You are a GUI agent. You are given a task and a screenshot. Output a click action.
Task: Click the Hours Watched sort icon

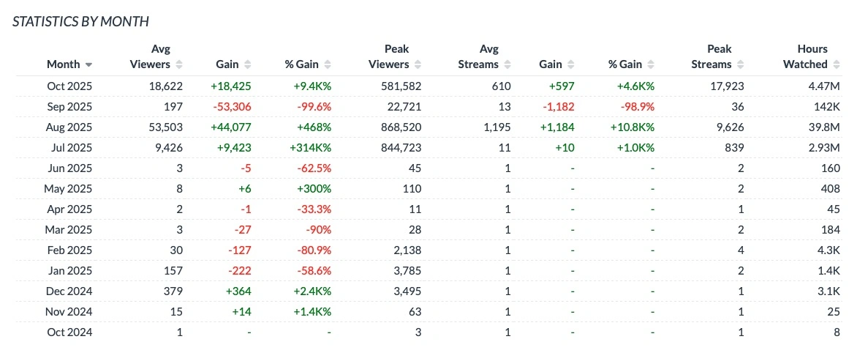pos(837,64)
